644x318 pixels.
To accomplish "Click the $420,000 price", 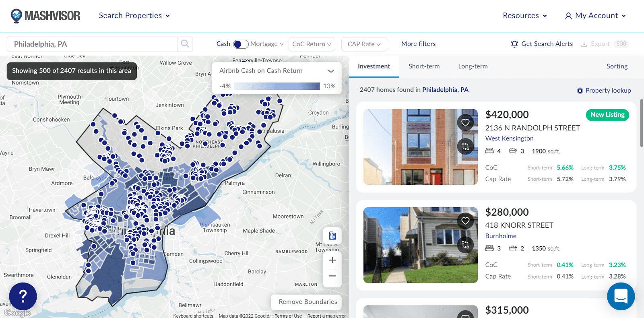I will click(x=507, y=115).
